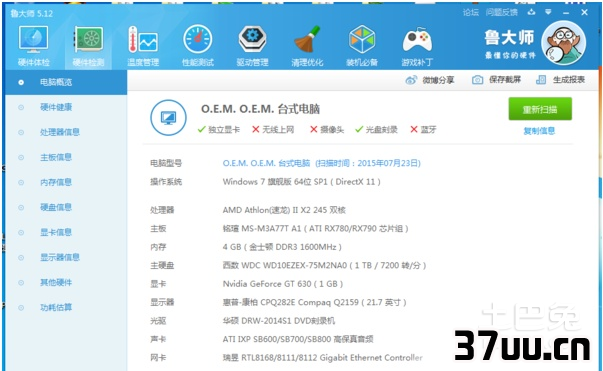The height and width of the screenshot is (371, 603).
Task: Click the 4 GB DDR3 1600MHz memory text
Action: pyautogui.click(x=282, y=247)
